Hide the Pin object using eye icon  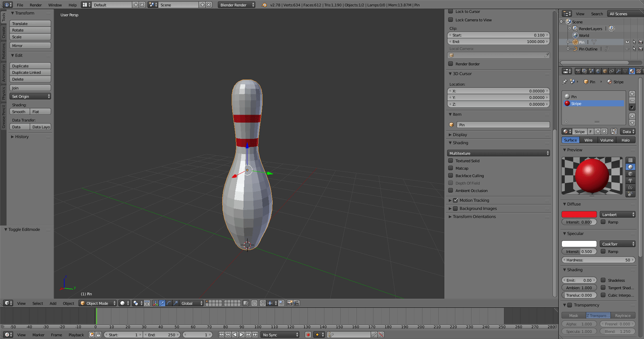coord(627,42)
